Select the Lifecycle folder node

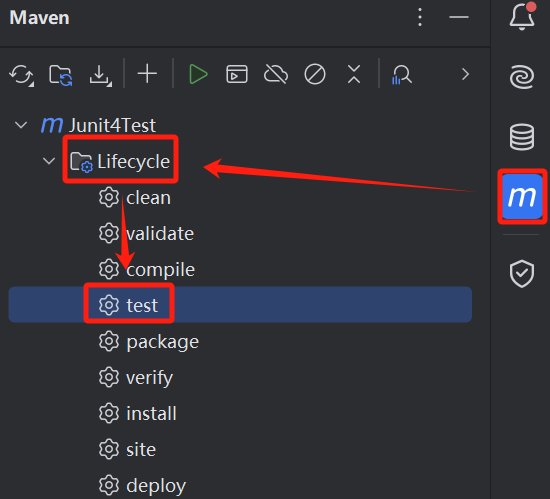coord(120,161)
